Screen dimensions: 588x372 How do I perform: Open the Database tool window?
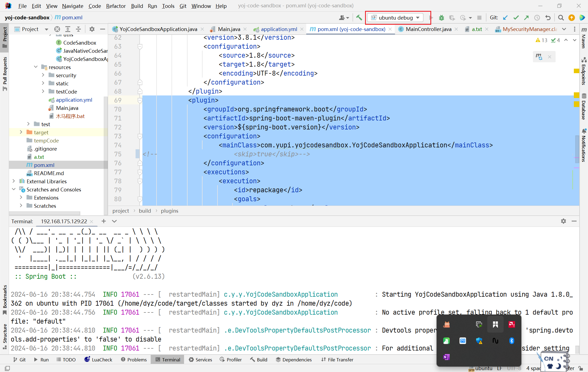pos(584,107)
